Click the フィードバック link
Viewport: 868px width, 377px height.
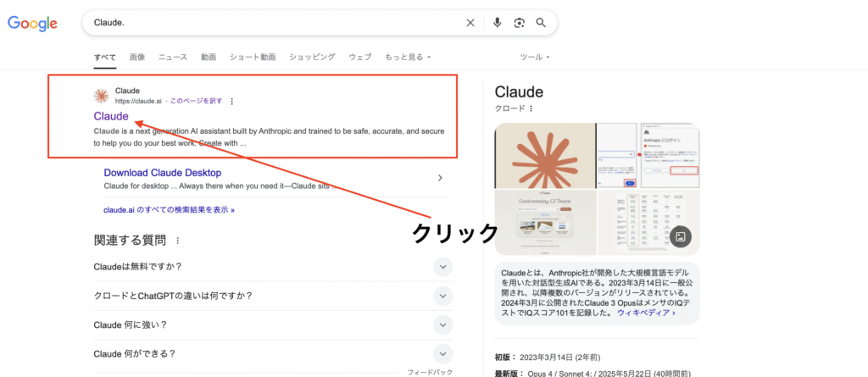(430, 373)
